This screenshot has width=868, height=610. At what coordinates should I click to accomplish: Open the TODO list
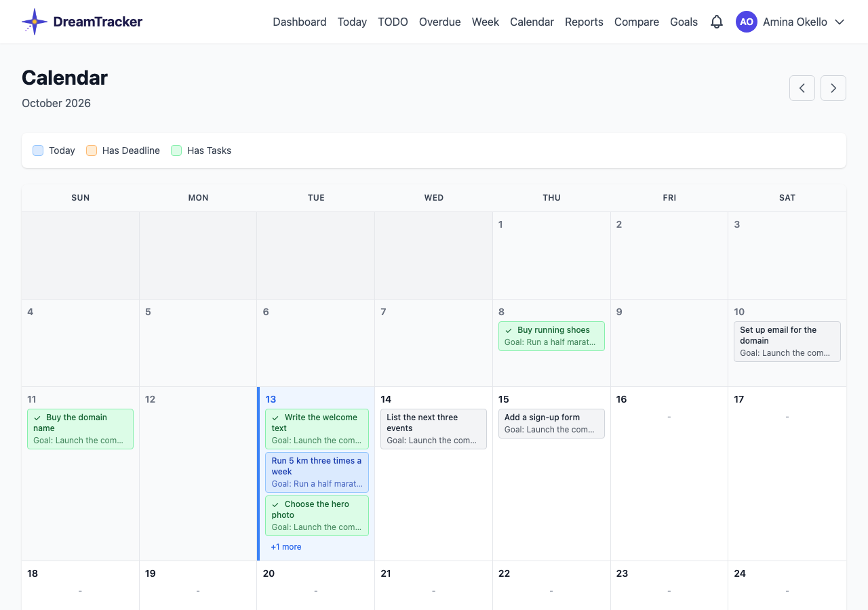393,22
